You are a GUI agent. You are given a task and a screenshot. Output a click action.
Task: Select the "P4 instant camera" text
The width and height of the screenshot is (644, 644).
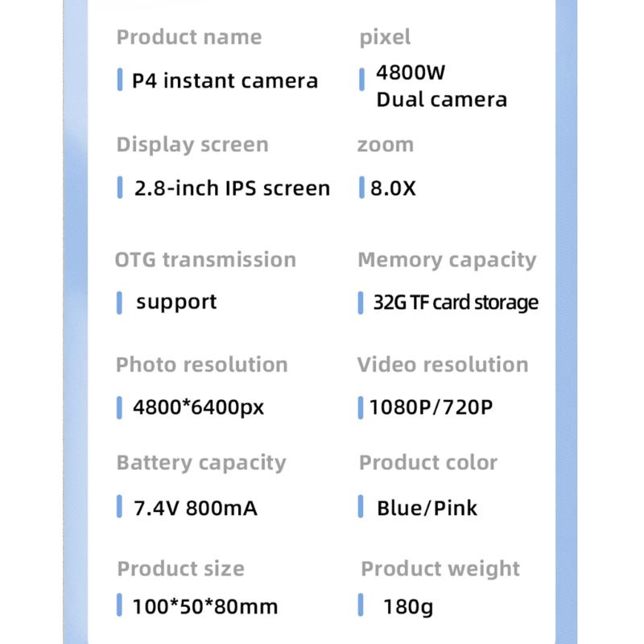click(x=225, y=80)
